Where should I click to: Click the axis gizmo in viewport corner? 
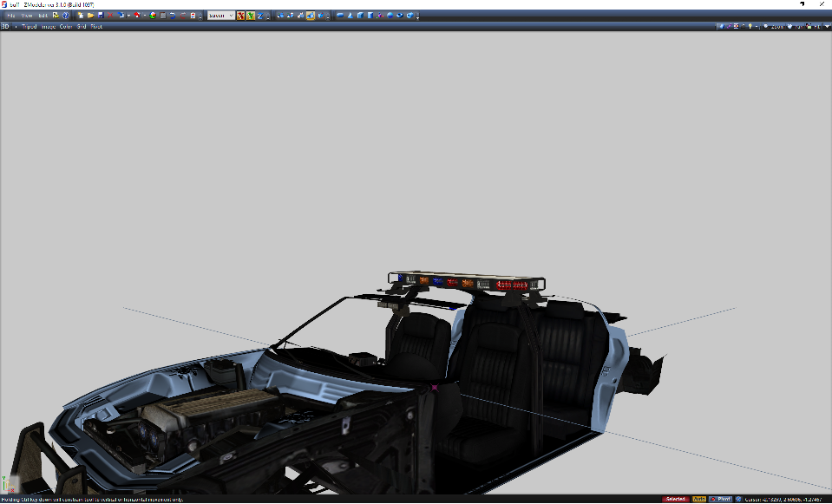(x=8, y=484)
